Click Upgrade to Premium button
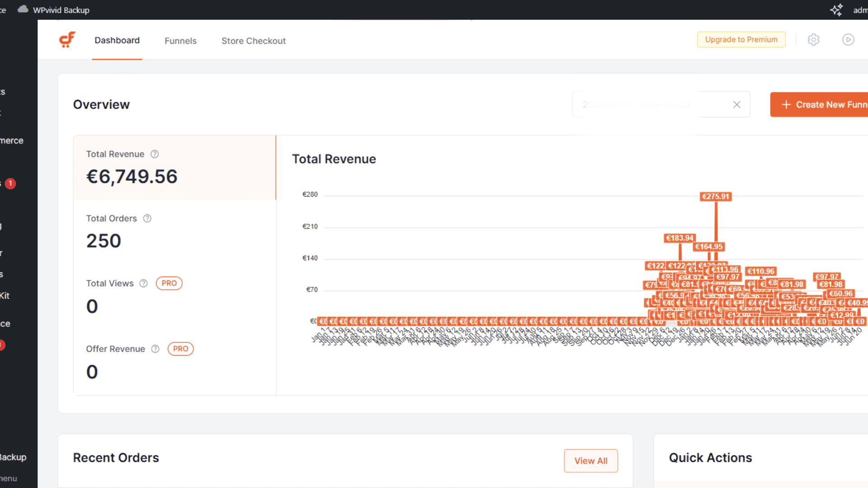Viewport: 868px width, 488px height. click(x=741, y=39)
